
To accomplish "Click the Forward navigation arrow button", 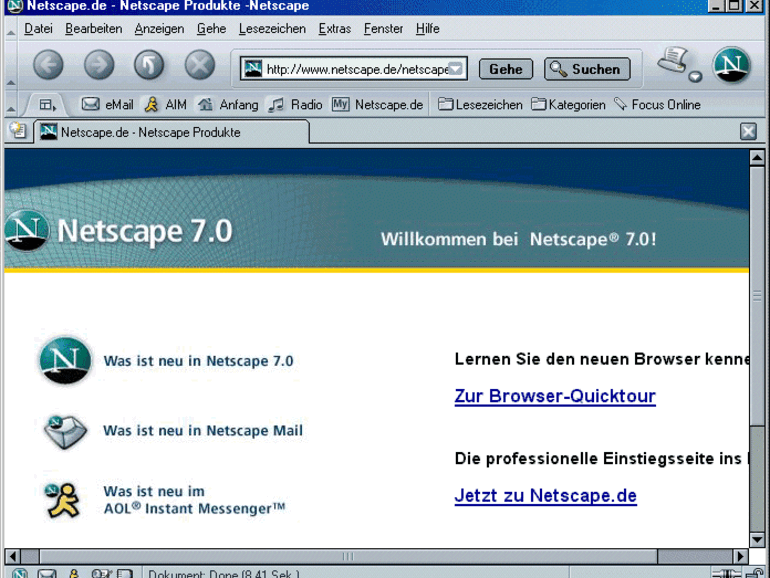I will [98, 66].
